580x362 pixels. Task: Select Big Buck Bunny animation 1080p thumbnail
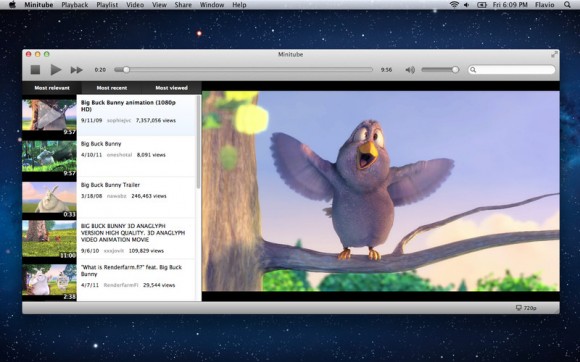(49, 115)
